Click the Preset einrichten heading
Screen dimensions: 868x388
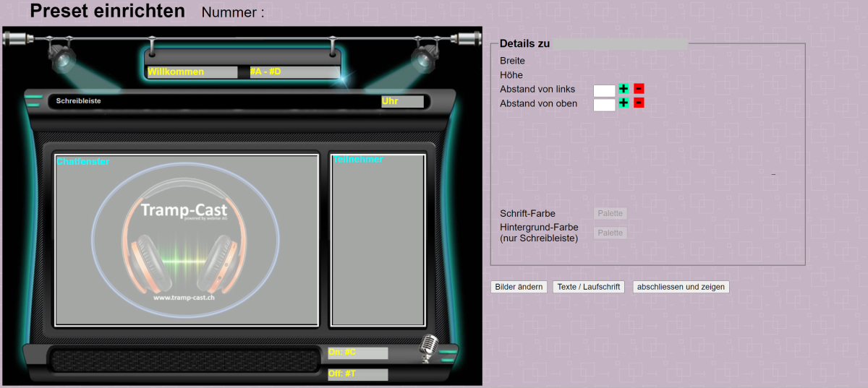107,12
